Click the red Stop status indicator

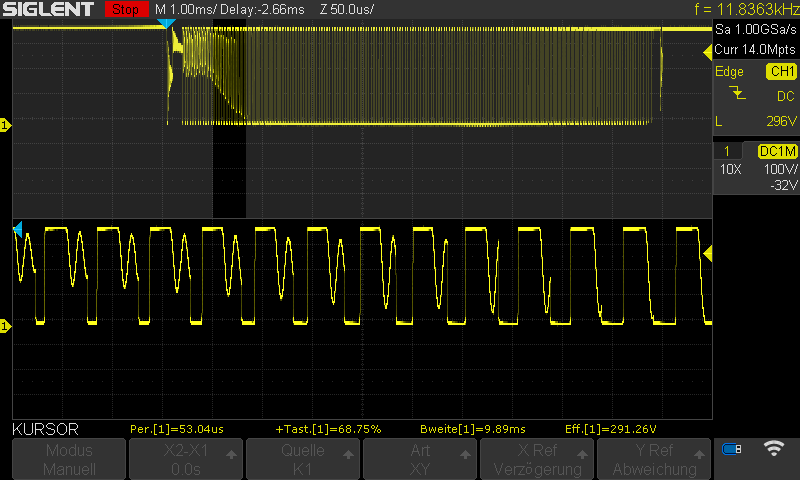(x=126, y=9)
